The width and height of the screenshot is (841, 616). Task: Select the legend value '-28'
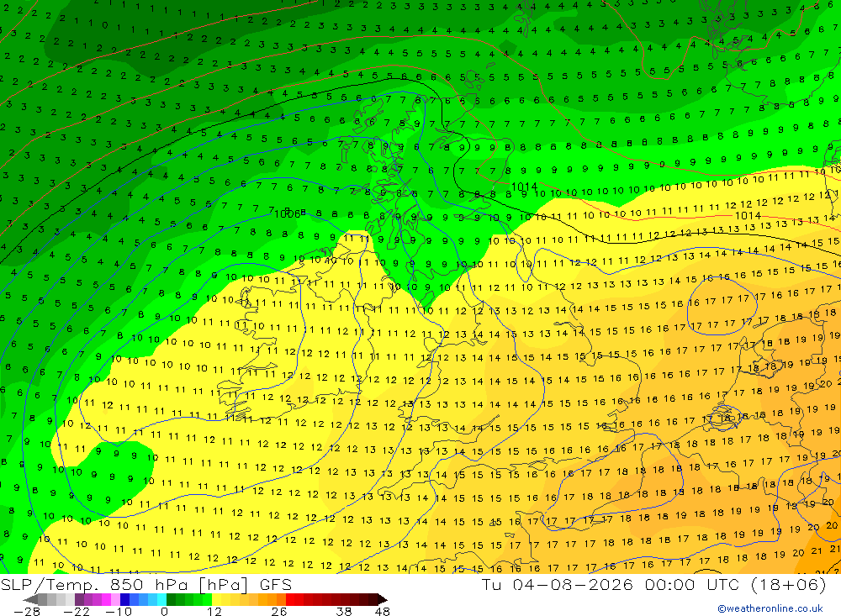coord(27,612)
